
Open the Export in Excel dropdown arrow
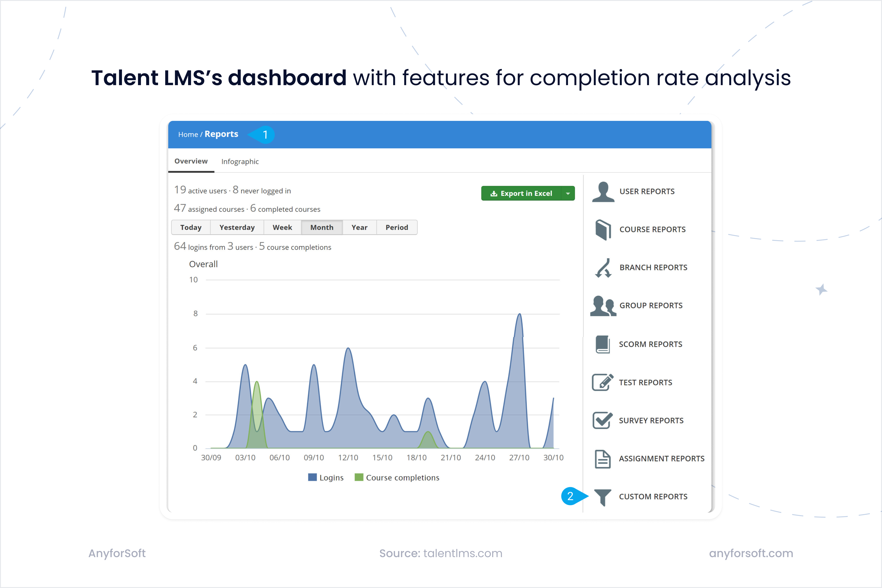[x=568, y=193]
